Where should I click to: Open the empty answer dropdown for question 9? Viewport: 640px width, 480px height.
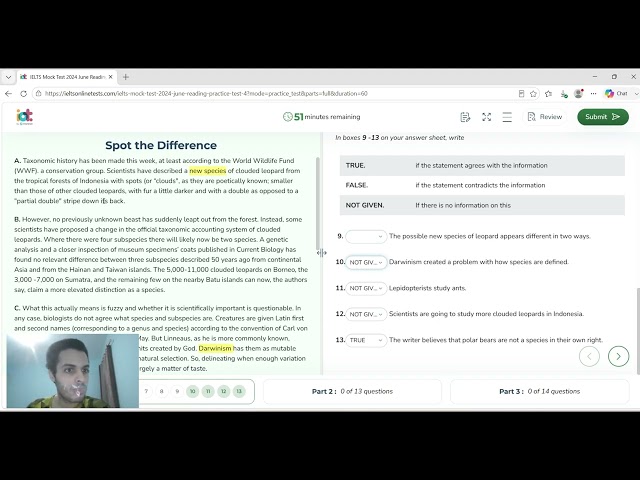coord(366,236)
